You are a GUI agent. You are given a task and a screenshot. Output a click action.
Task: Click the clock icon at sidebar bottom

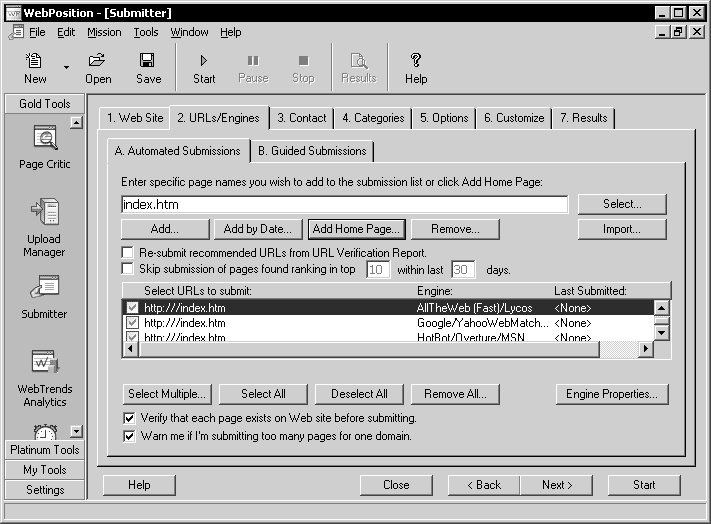[x=45, y=432]
